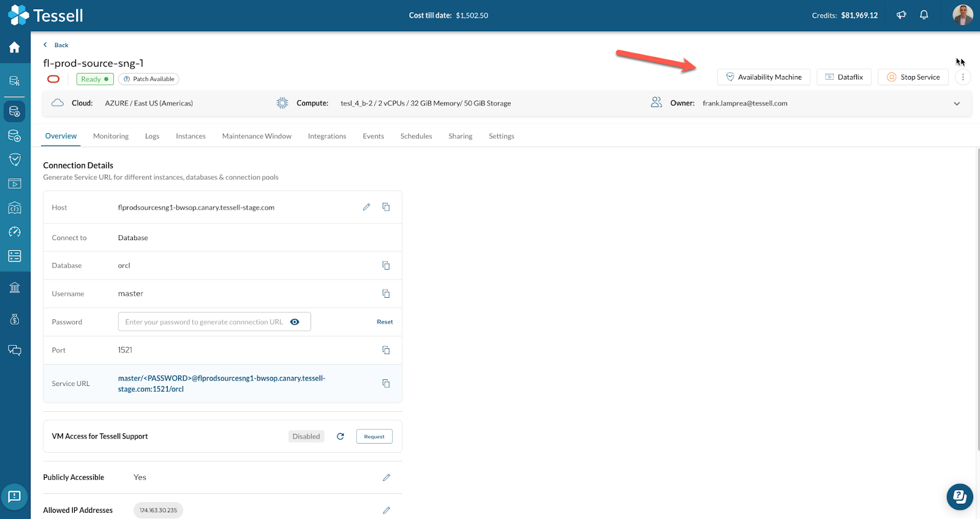Click the Tessell logo
This screenshot has height=519, width=980.
(45, 15)
